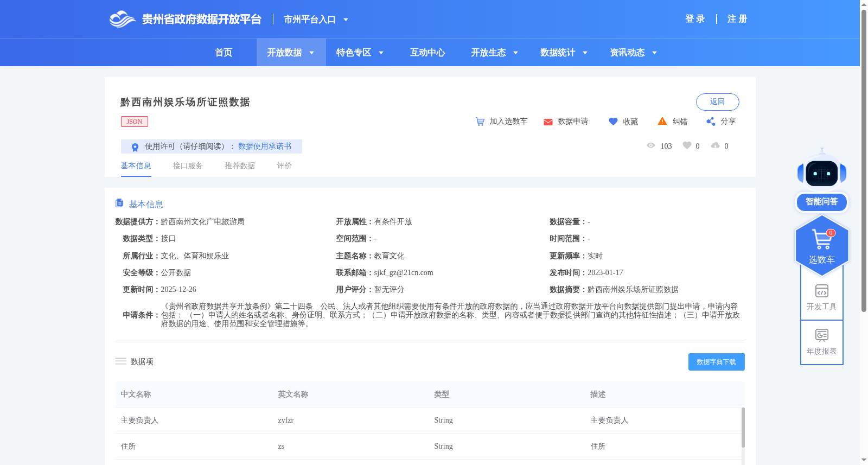The image size is (868, 465).
Task: Expand the 资讯动态 menu arrow
Action: pos(654,53)
